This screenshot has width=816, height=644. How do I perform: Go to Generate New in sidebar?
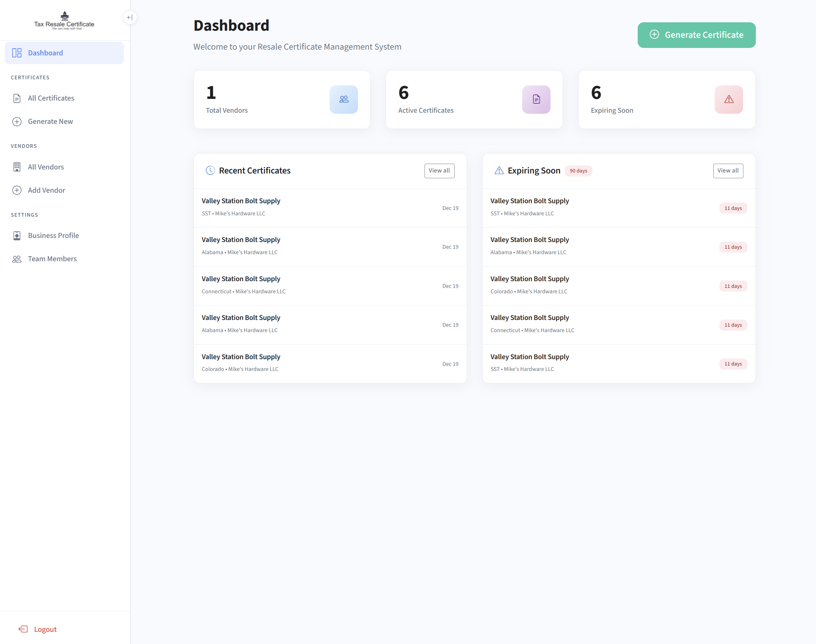tap(50, 122)
